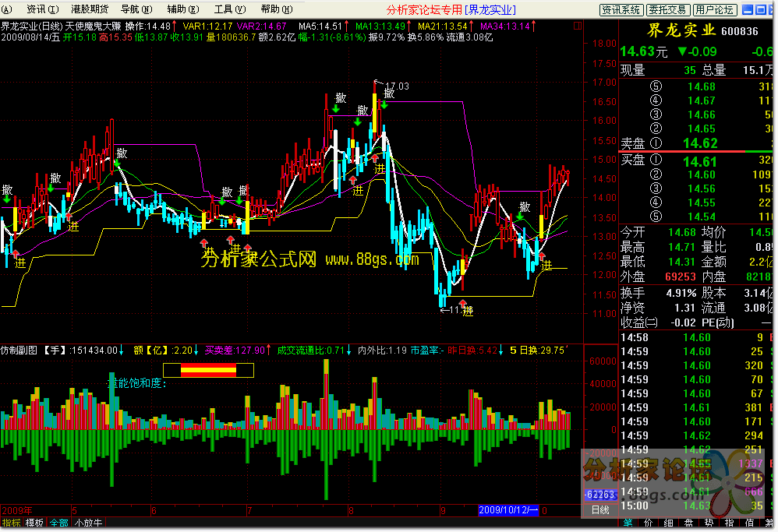The image size is (778, 532).
Task: Open the 港股期货 menu
Action: [90, 9]
